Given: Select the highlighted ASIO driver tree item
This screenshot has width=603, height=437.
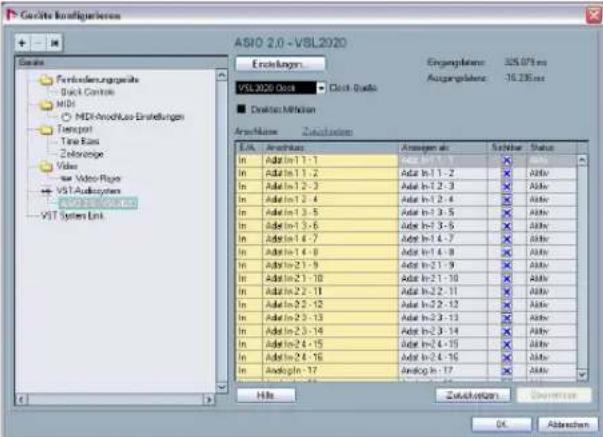Looking at the screenshot, I should 98,203.
